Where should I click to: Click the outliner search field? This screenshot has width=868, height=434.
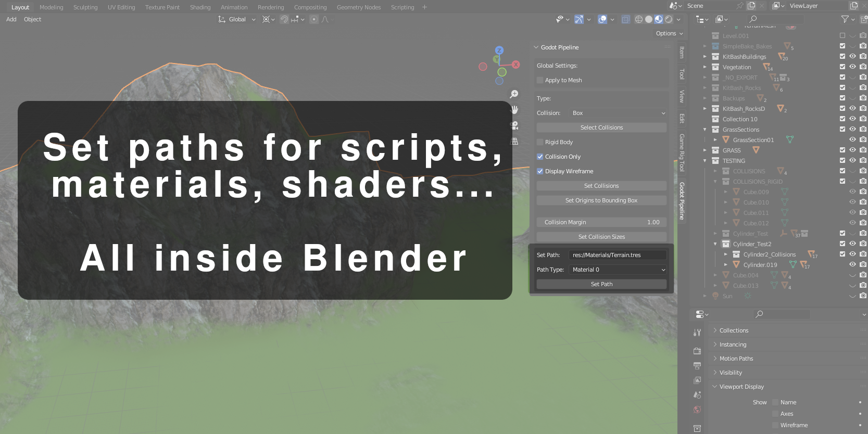(x=776, y=19)
